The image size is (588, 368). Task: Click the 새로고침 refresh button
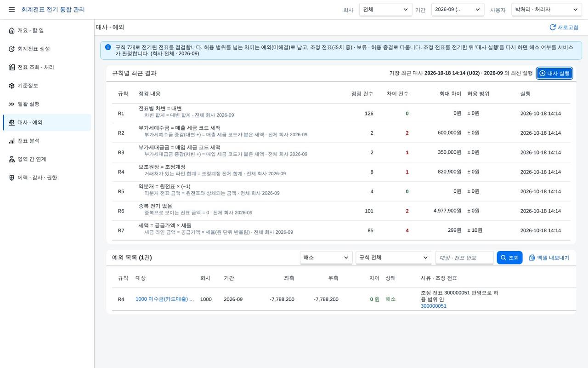564,27
